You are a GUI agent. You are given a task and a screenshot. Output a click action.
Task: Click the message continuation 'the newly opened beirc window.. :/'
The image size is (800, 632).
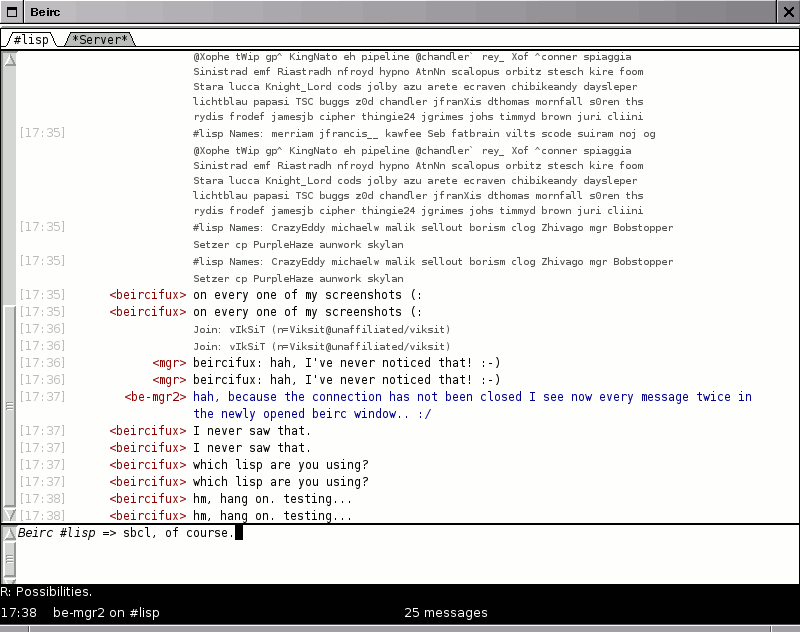pos(312,414)
